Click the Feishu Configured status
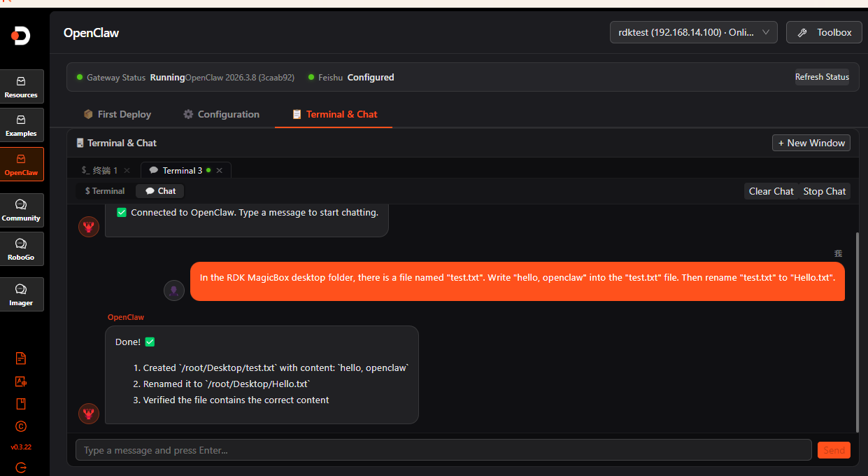 click(x=351, y=78)
